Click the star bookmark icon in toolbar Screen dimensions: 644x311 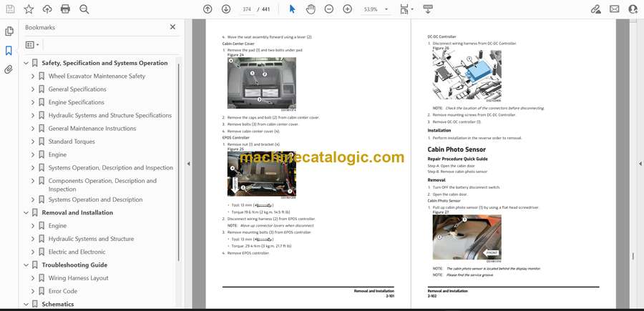(29, 9)
